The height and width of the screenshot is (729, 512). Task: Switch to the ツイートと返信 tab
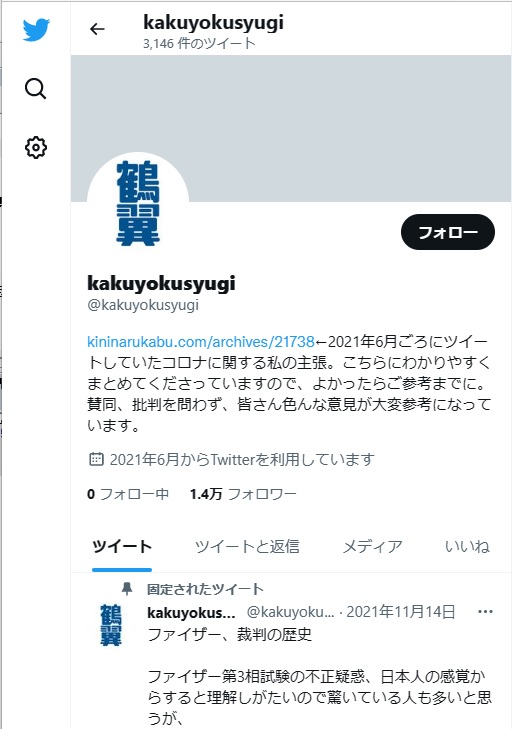point(247,546)
